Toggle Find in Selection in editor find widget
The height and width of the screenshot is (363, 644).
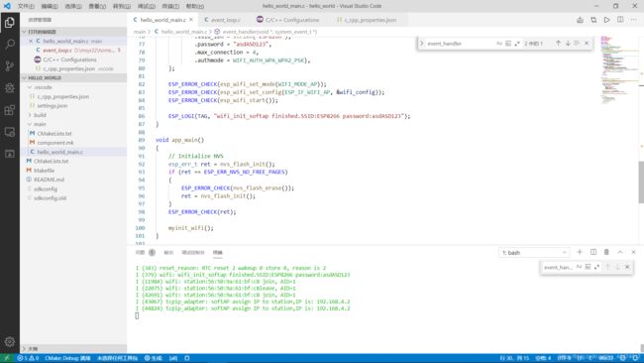[x=577, y=44]
